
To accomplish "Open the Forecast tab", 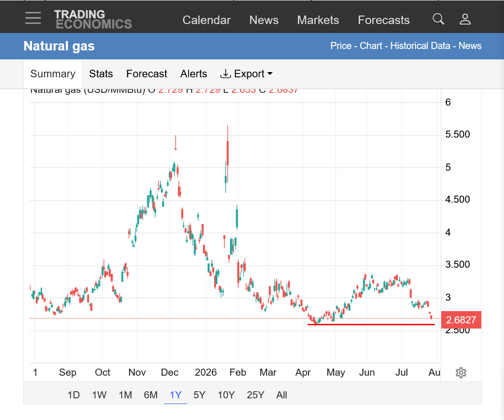I will [147, 74].
